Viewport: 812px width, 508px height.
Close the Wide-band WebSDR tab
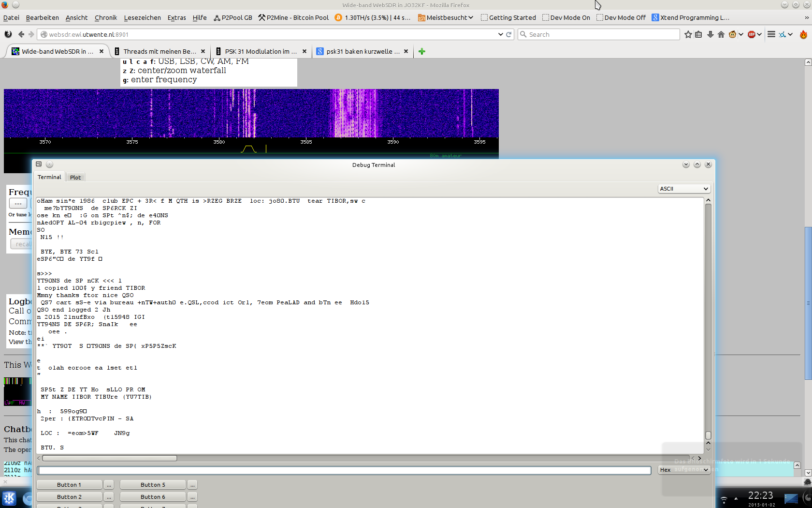[x=101, y=51]
